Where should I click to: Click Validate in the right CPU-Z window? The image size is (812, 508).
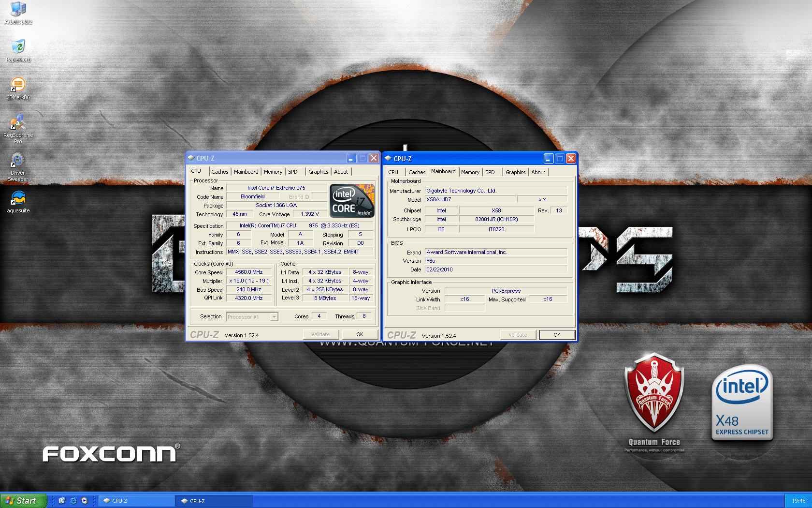point(518,335)
